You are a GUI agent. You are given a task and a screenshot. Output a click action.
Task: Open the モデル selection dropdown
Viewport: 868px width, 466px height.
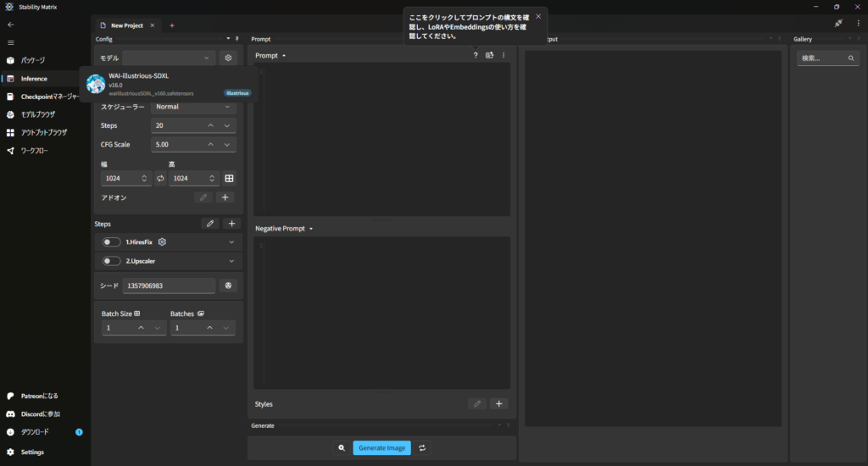169,58
